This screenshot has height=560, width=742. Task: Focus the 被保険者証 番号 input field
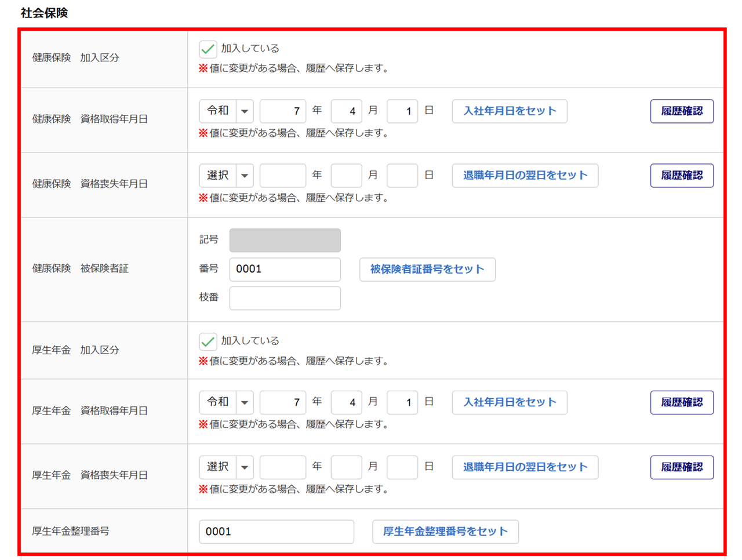click(285, 270)
